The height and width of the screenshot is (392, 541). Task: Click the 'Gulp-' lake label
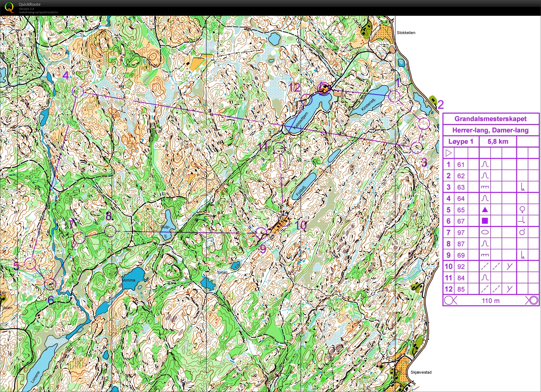(x=165, y=227)
